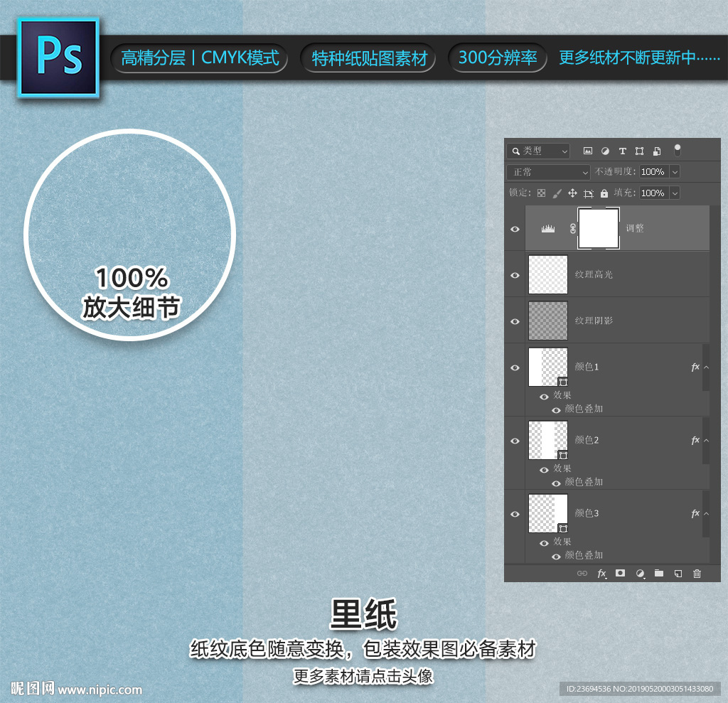
Task: Lock position move icon
Action: pos(572,193)
